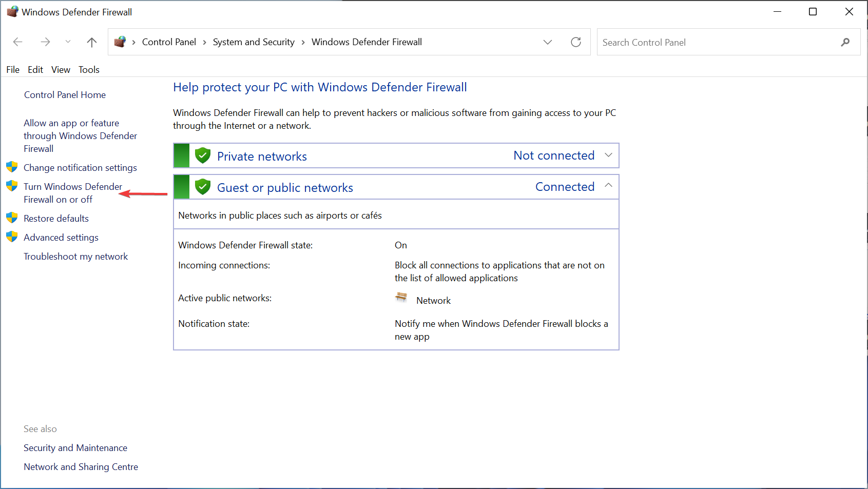The width and height of the screenshot is (868, 489).
Task: Open the Tools menu
Action: [x=89, y=70]
